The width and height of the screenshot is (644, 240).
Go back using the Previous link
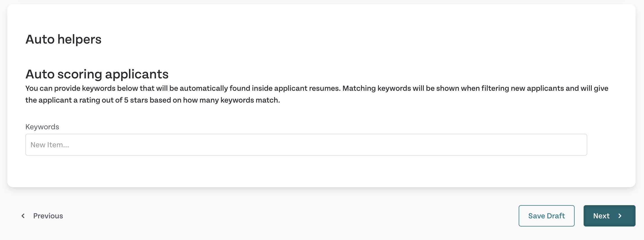42,216
